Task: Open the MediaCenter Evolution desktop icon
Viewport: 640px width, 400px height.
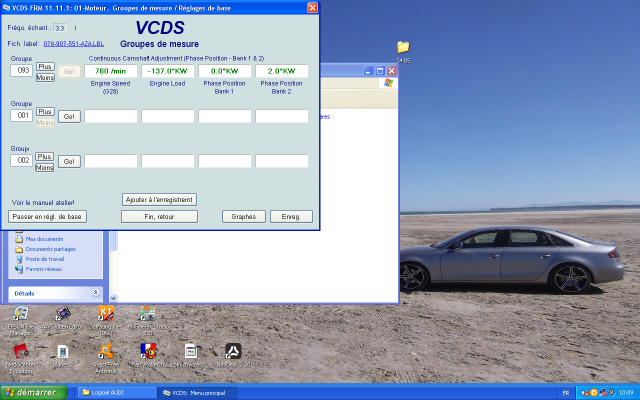Action: click(x=20, y=354)
